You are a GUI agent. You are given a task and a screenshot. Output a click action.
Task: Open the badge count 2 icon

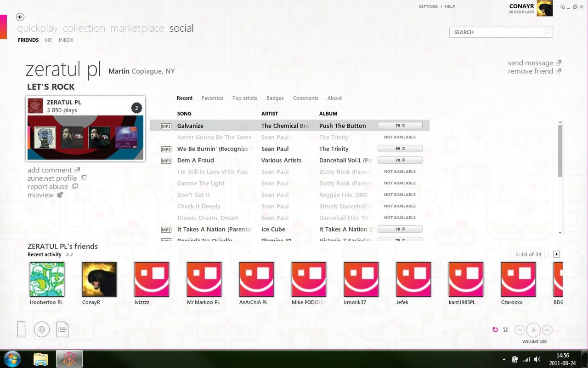pyautogui.click(x=136, y=108)
